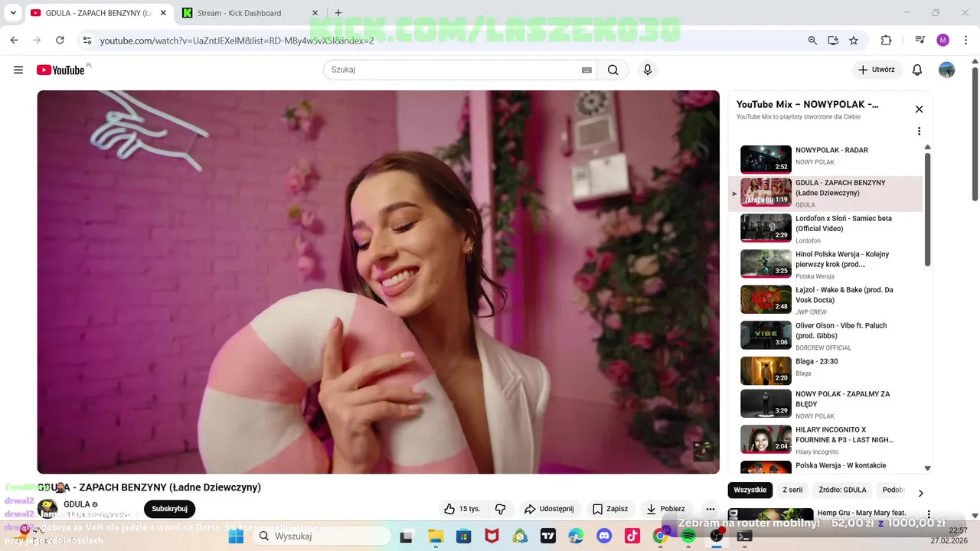980x551 pixels.
Task: Open Windows Start menu
Action: pos(236,536)
